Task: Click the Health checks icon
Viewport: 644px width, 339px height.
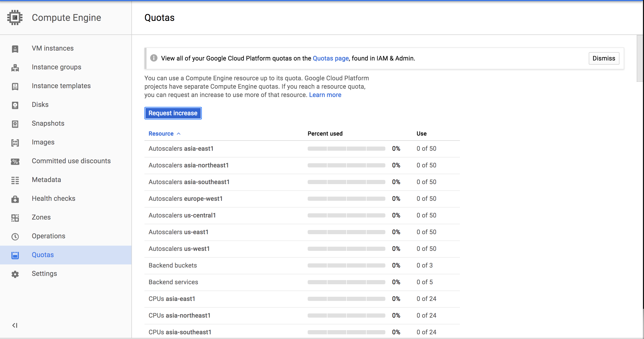Action: coord(15,199)
